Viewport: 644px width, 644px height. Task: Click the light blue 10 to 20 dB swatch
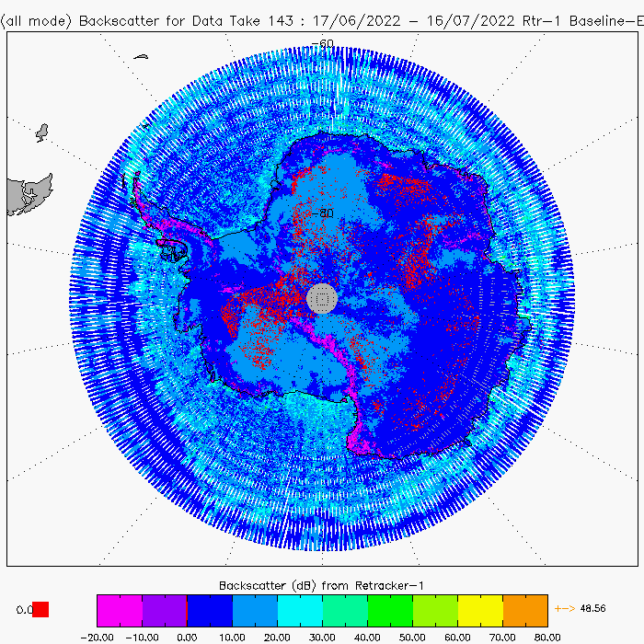(255, 610)
